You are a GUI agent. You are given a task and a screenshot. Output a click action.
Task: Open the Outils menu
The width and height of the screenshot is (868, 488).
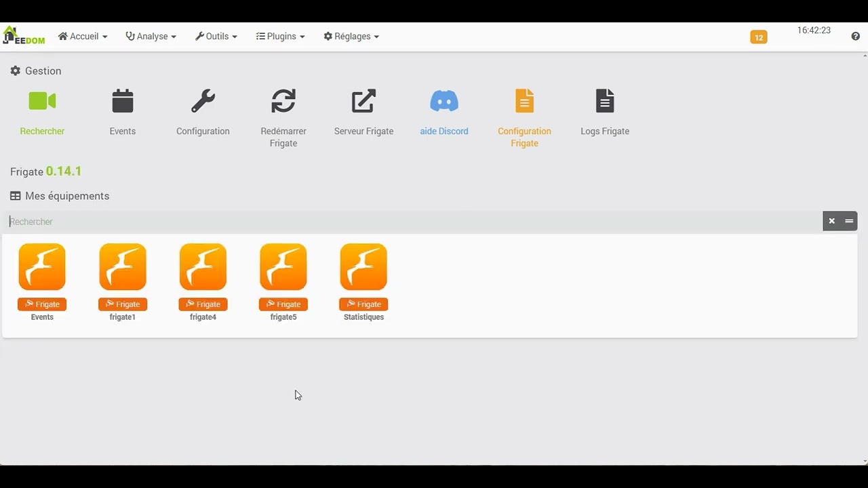tap(216, 37)
